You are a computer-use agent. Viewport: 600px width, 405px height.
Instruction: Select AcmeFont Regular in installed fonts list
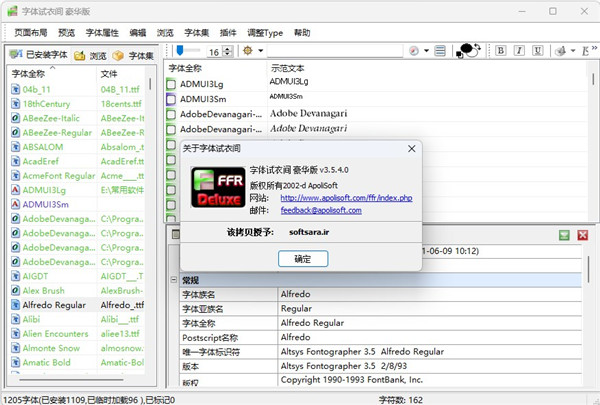tap(76, 176)
